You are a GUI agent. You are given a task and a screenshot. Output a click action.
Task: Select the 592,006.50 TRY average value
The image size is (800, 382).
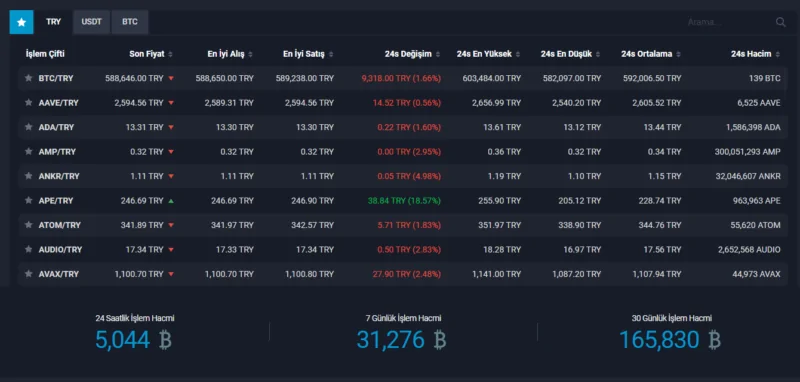point(652,79)
